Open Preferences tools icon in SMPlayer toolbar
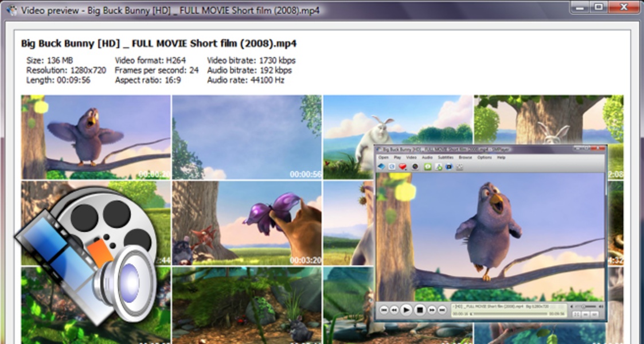Viewport: 644px width, 344px height. tap(459, 167)
